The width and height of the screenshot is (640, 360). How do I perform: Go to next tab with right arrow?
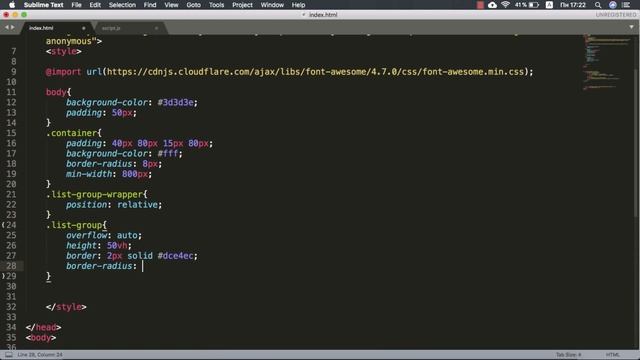pyautogui.click(x=13, y=27)
